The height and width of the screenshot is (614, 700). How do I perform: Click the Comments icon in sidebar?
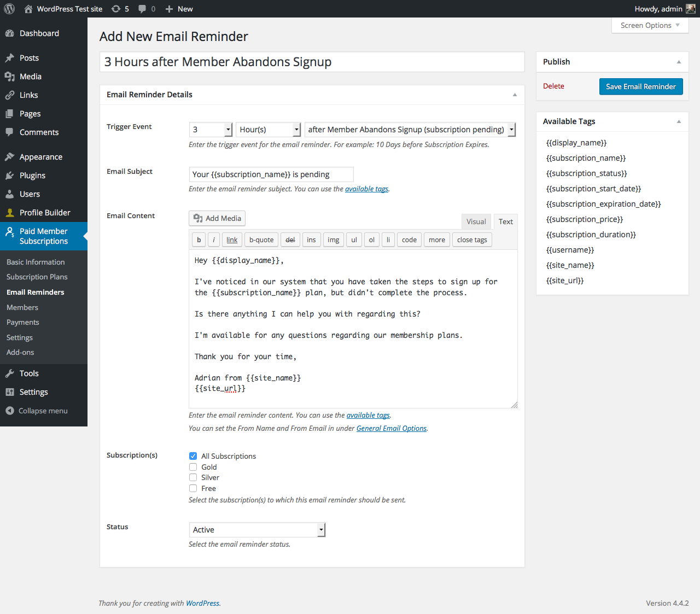10,132
